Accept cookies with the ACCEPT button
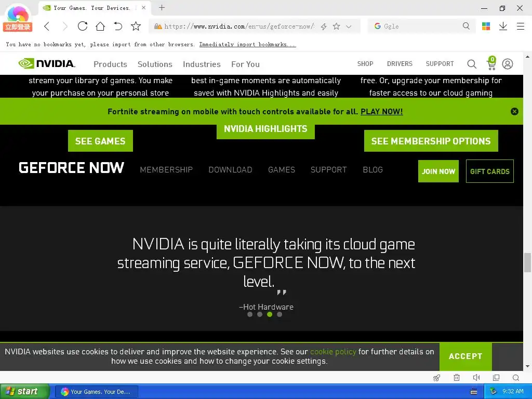The width and height of the screenshot is (532, 399). [x=465, y=356]
